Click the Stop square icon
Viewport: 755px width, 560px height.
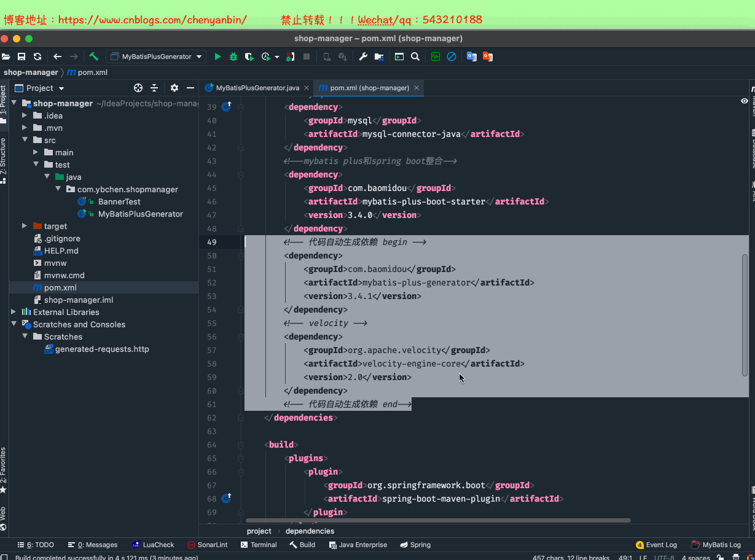pos(307,56)
